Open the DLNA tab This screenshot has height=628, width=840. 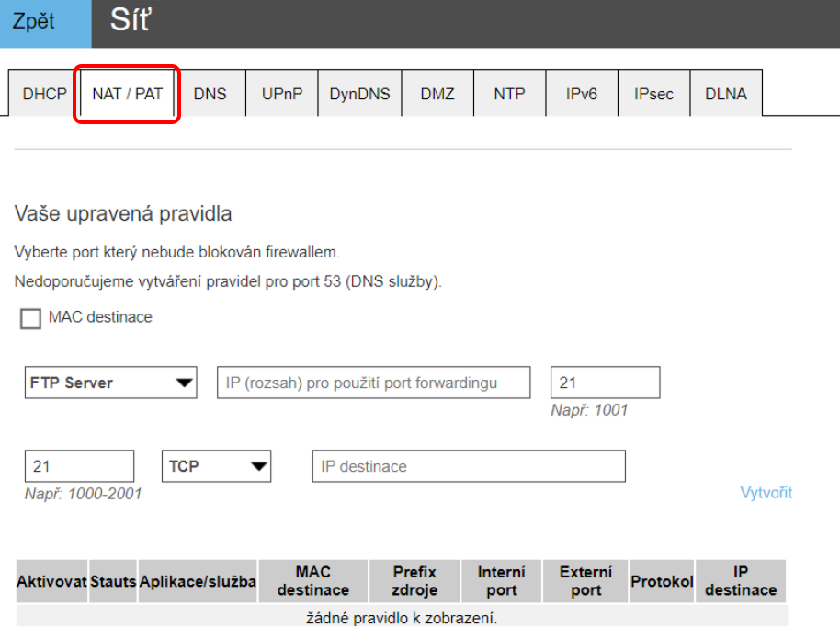point(726,94)
